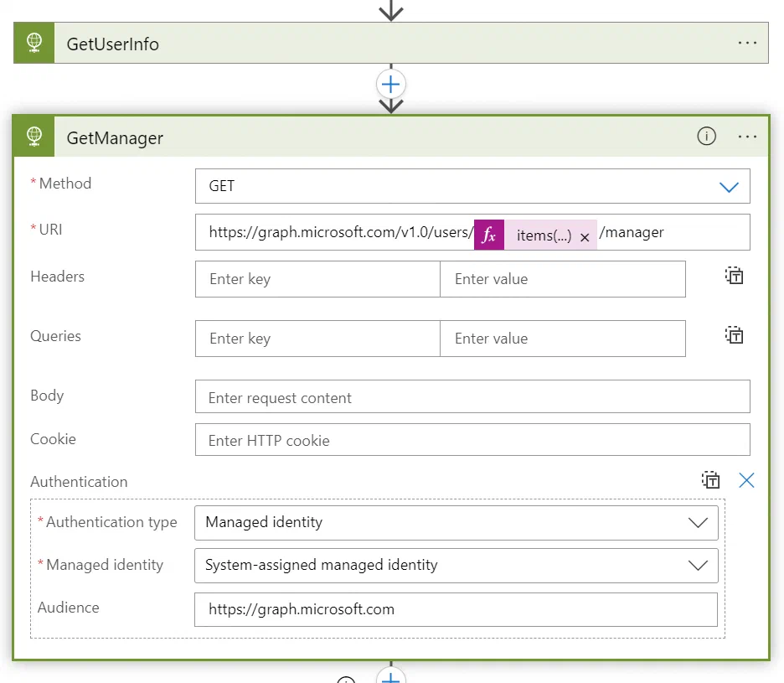Click the Audience input field
The width and height of the screenshot is (784, 683).
pyautogui.click(x=456, y=609)
